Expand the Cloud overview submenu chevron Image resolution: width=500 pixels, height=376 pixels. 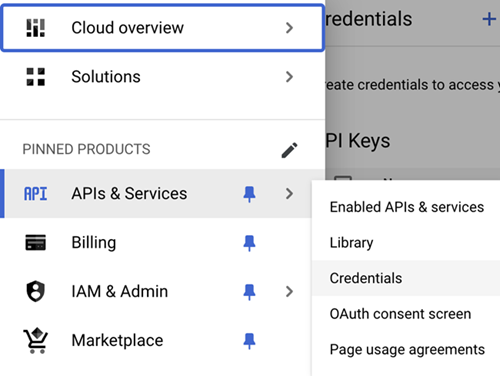pos(289,28)
